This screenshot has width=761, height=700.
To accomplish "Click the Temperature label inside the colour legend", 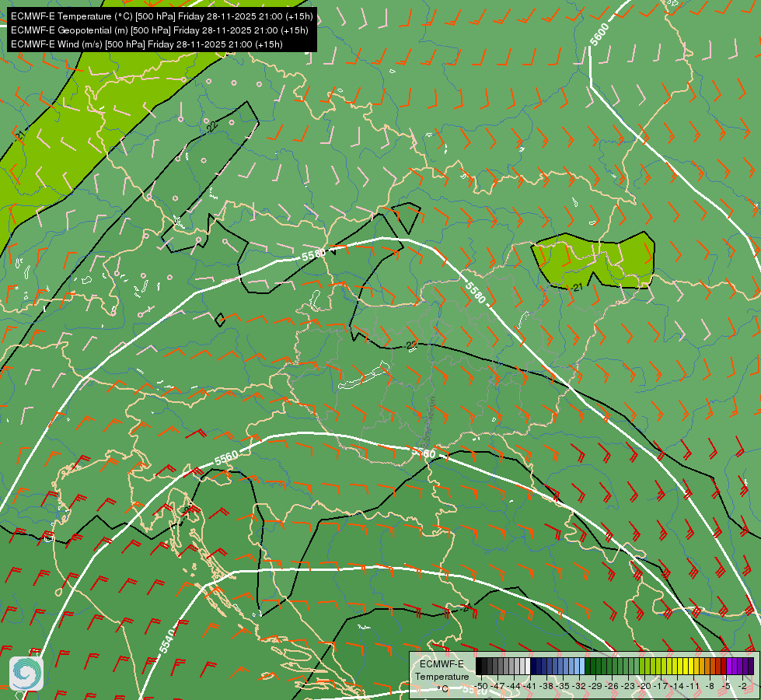I will coord(442,677).
